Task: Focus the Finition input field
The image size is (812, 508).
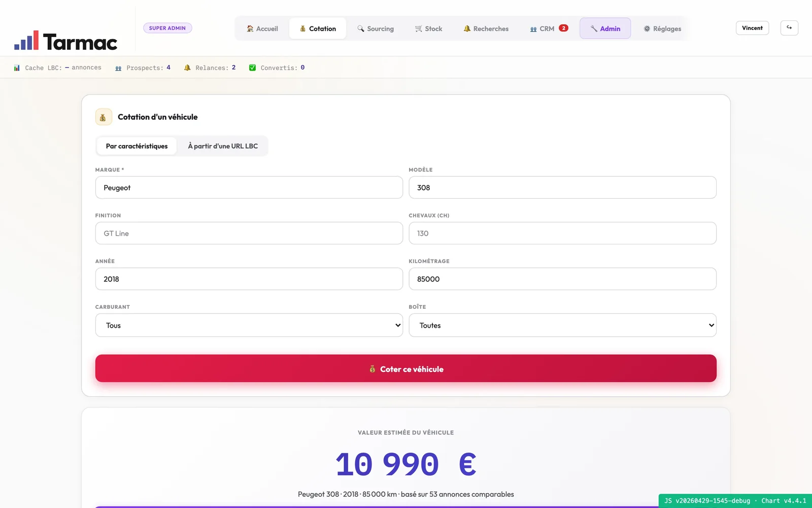Action: tap(249, 233)
